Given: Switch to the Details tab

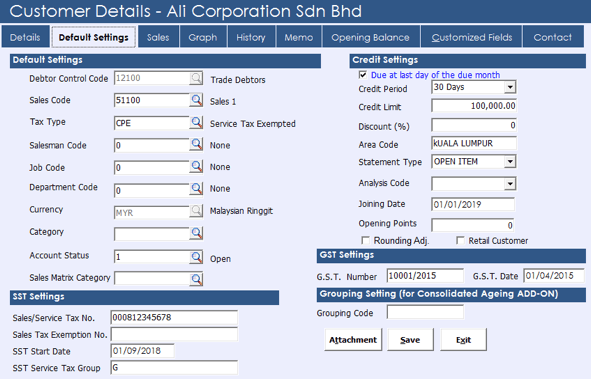Looking at the screenshot, I should click(25, 37).
